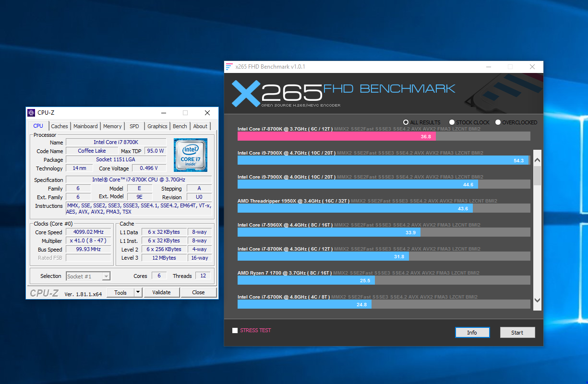Expand the Socket #1 selection dropdown

point(106,276)
